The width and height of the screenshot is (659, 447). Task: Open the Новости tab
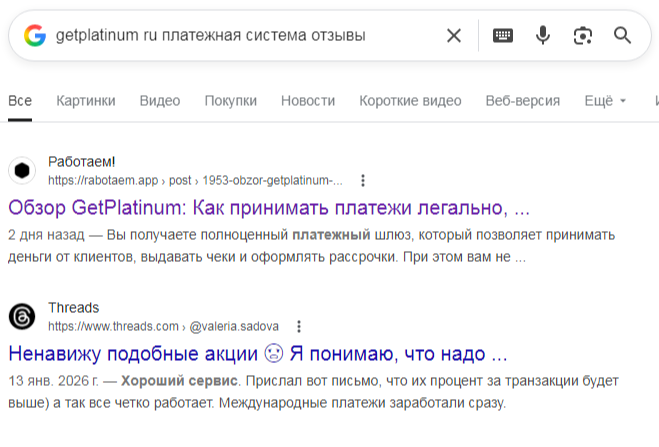(x=308, y=101)
